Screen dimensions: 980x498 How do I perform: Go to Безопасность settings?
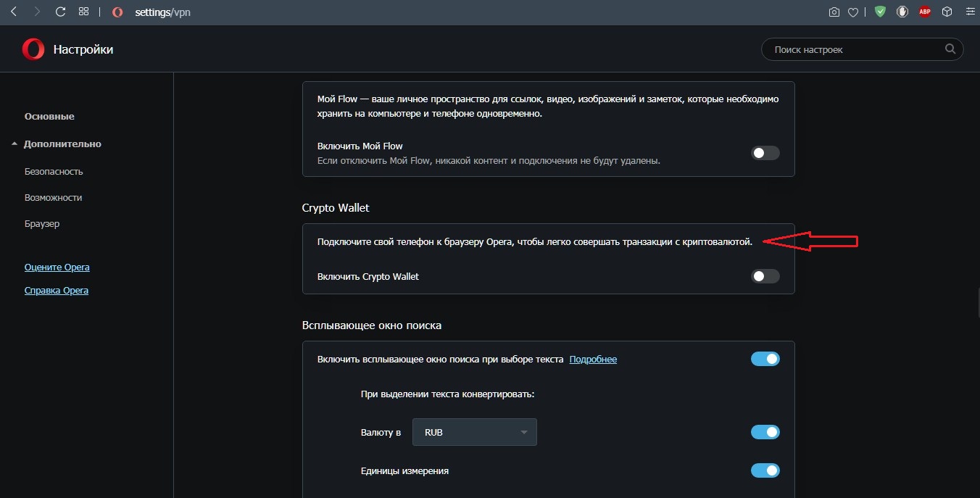[54, 171]
